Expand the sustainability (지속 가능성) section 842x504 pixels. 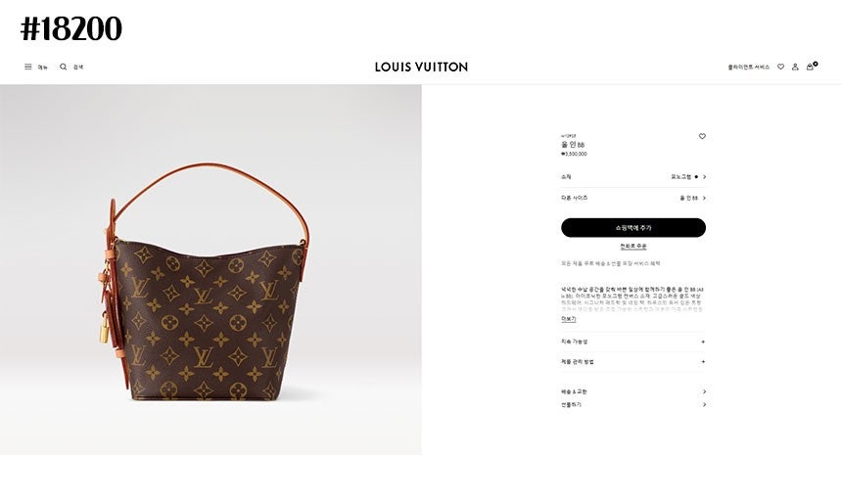pyautogui.click(x=633, y=342)
